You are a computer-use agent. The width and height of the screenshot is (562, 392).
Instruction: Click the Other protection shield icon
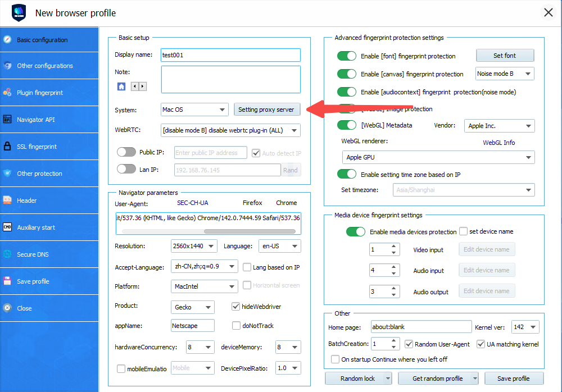pos(7,174)
